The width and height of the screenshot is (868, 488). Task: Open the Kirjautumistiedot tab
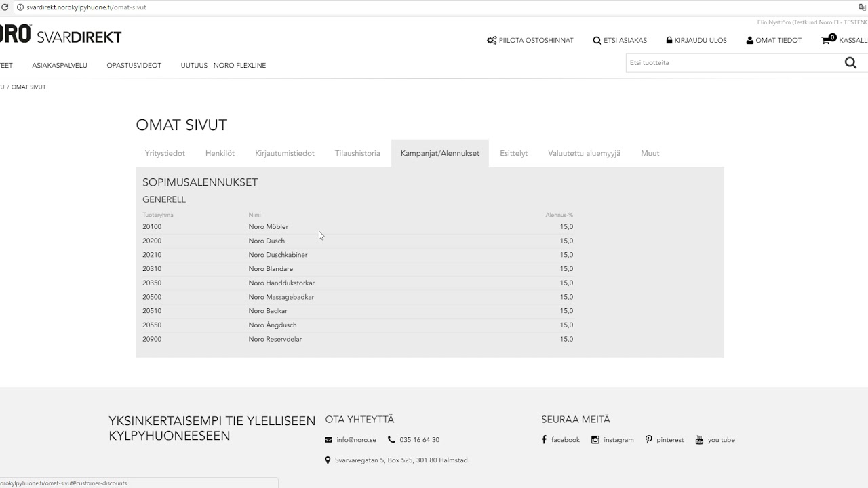point(285,153)
